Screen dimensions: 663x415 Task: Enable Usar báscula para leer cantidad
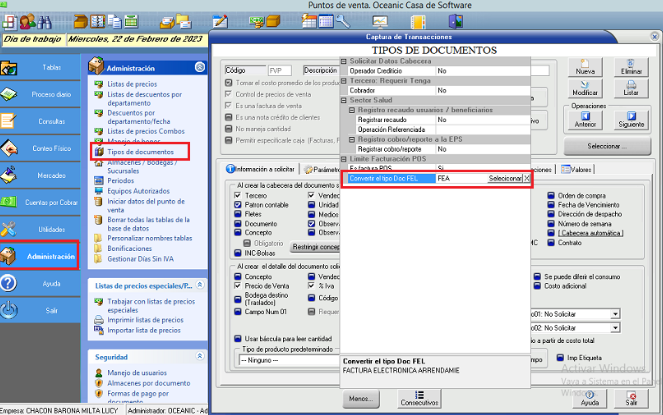[x=238, y=341]
